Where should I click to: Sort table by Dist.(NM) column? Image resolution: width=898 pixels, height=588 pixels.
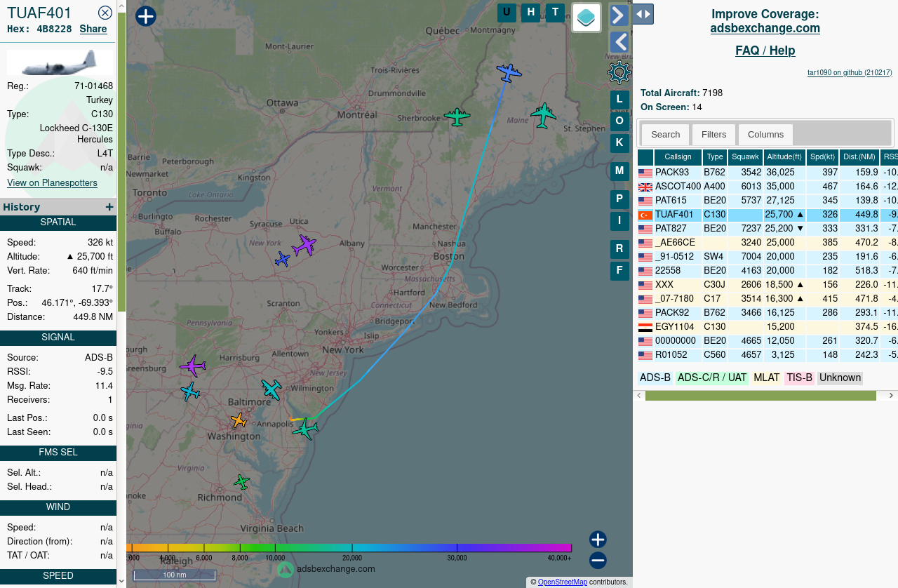(x=859, y=157)
